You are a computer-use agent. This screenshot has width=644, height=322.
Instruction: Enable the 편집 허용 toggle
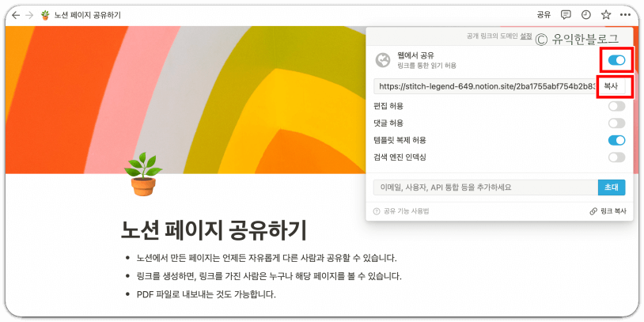click(616, 106)
